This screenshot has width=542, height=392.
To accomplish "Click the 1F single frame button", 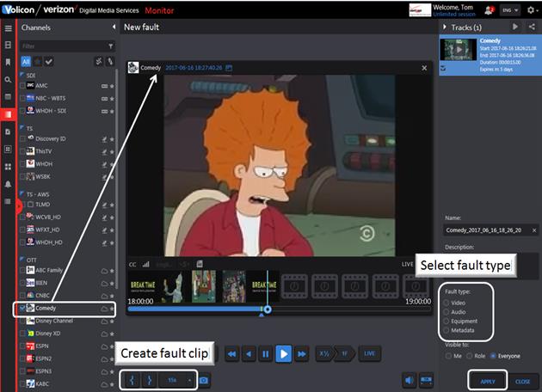I will [345, 353].
